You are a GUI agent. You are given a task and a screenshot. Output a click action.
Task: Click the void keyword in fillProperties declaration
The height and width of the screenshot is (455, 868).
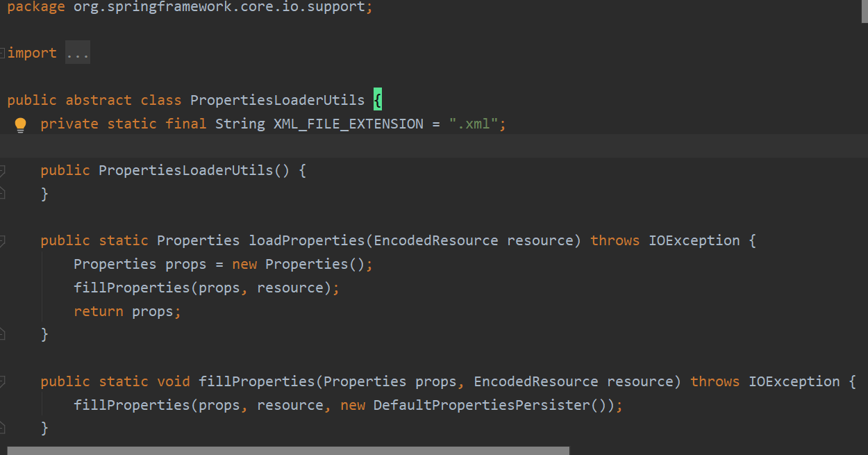[x=174, y=381]
